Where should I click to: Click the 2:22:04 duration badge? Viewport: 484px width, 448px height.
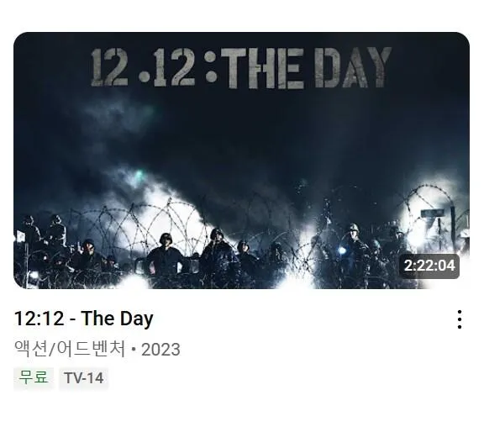(x=429, y=266)
